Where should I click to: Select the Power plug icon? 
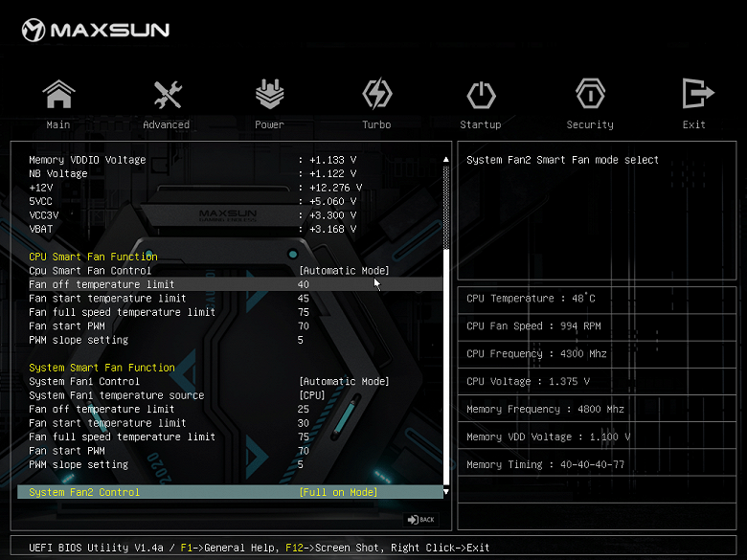pos(270,94)
